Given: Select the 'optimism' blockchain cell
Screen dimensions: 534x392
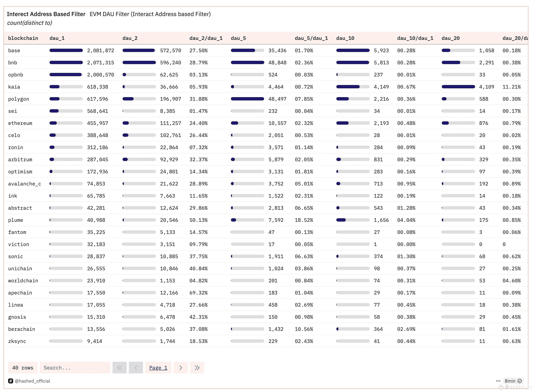Looking at the screenshot, I should pyautogui.click(x=20, y=171).
